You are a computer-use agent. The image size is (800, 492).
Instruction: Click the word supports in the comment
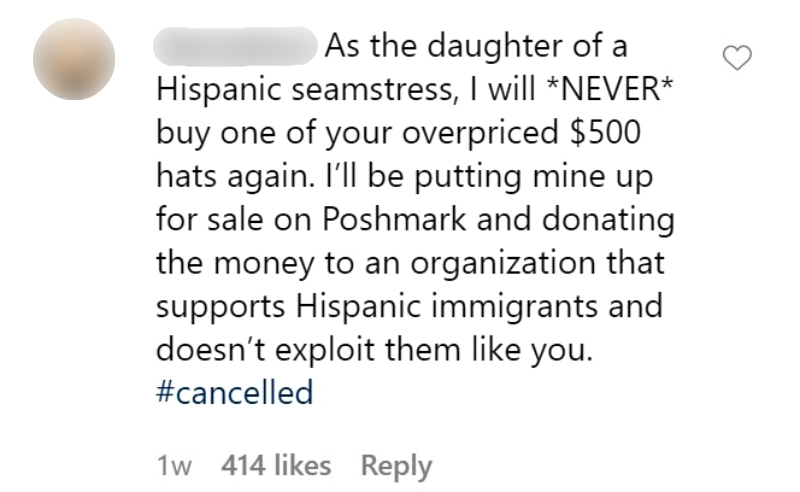pos(220,308)
